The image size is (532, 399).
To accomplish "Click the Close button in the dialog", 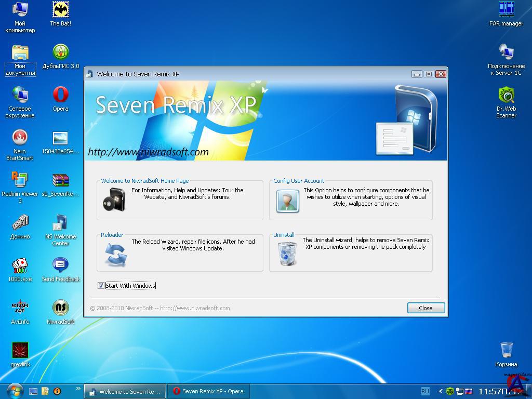I will (x=426, y=308).
